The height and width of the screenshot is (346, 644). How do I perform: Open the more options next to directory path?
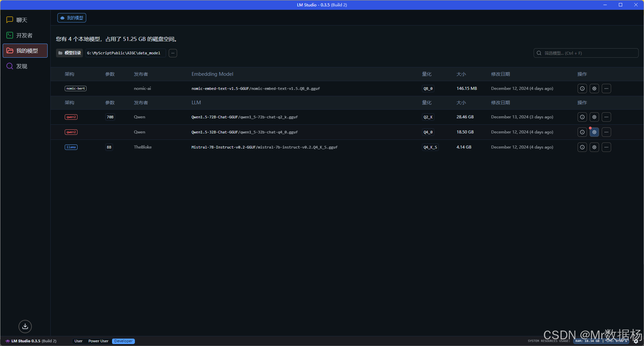173,53
